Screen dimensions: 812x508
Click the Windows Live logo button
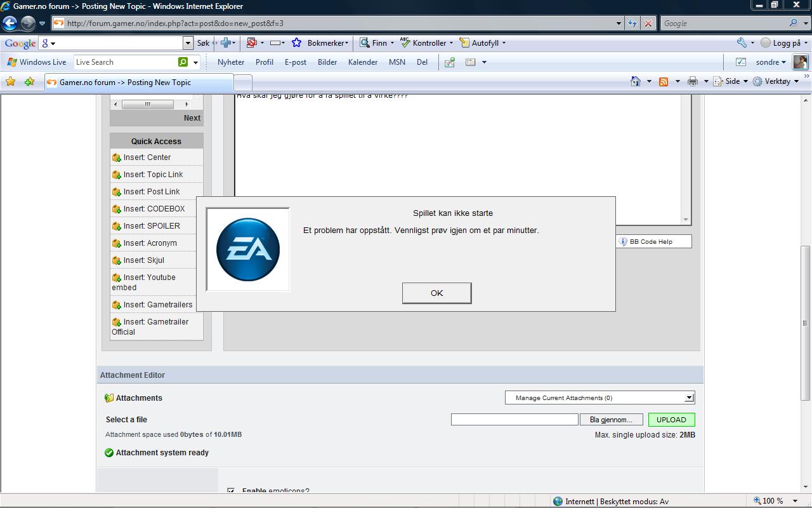(37, 62)
